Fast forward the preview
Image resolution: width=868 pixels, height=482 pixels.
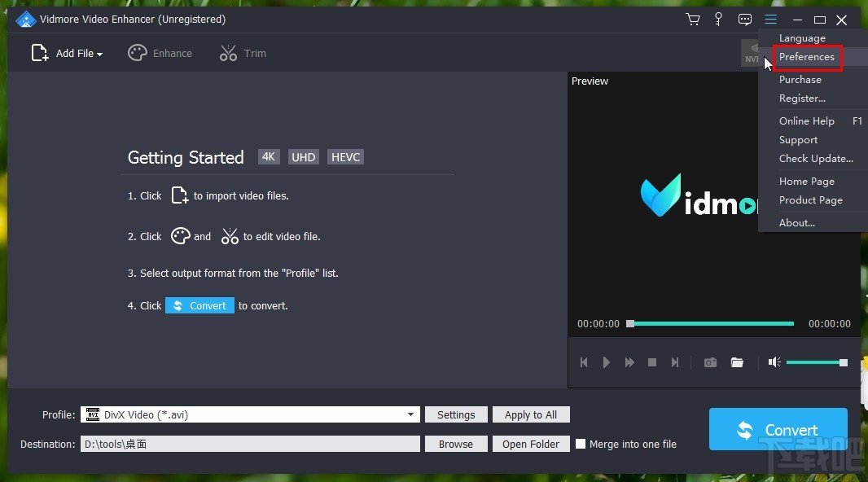click(629, 362)
